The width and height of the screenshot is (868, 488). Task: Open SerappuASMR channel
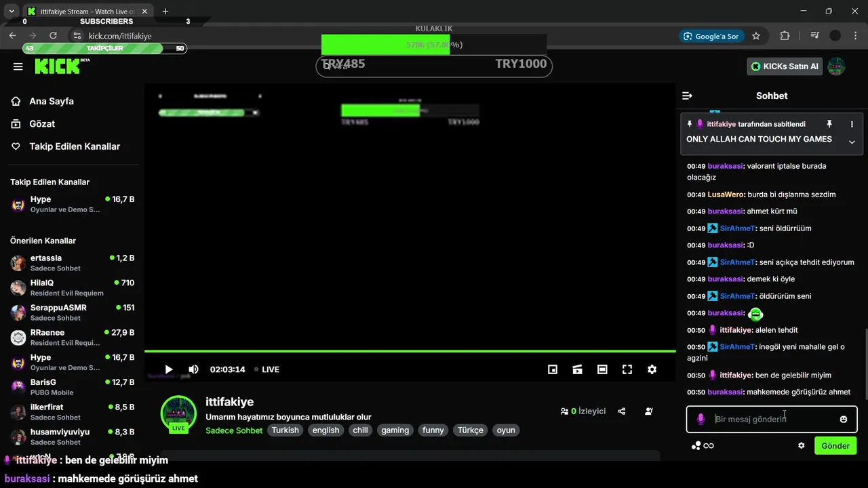tap(72, 312)
